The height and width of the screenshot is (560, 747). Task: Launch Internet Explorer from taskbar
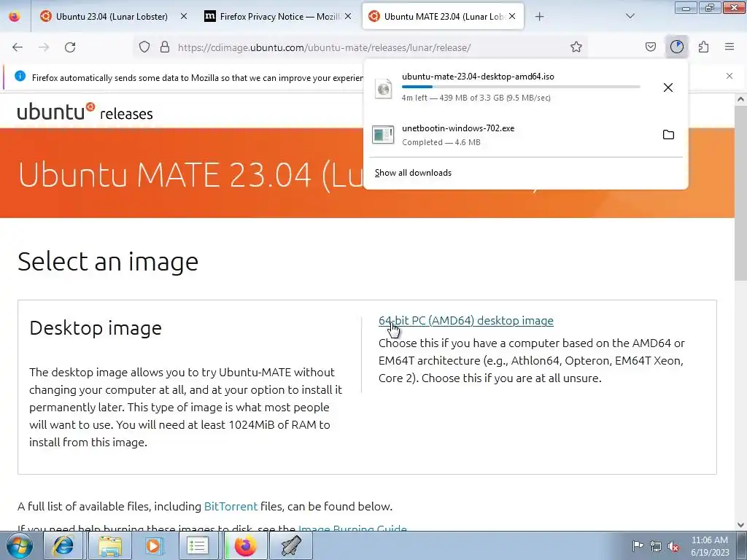63,545
